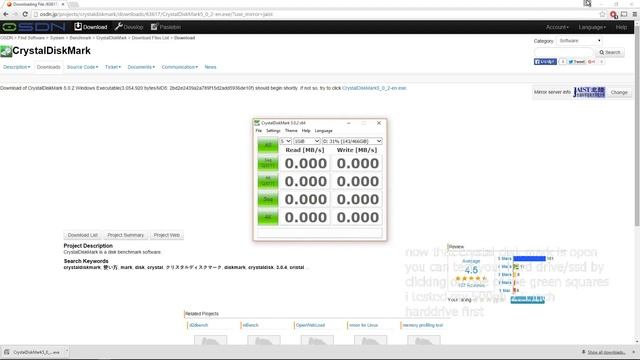Click the CrystalDiskMark project icon next to the page title
This screenshot has height=360, width=640.
coord(6,51)
